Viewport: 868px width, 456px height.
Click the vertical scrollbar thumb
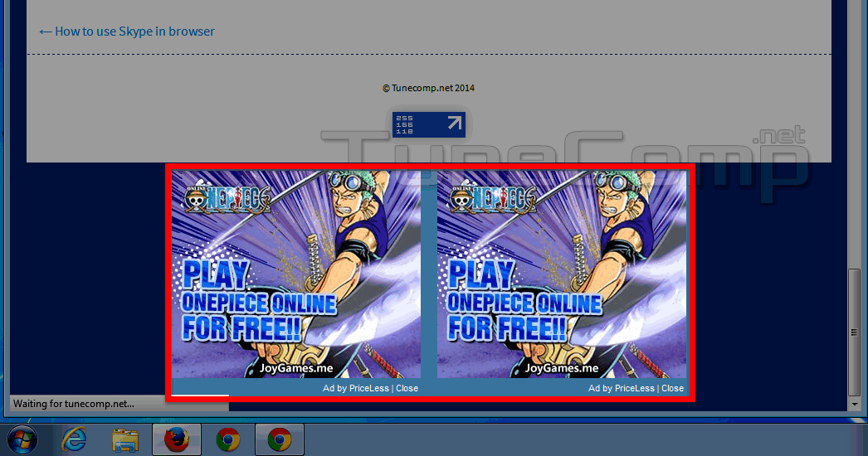click(x=854, y=332)
